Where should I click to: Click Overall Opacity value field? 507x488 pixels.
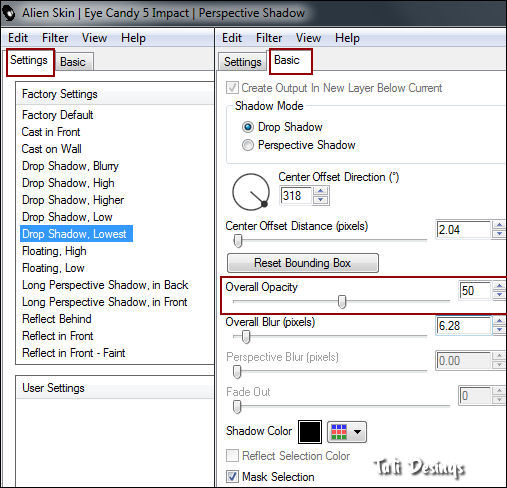pos(475,290)
